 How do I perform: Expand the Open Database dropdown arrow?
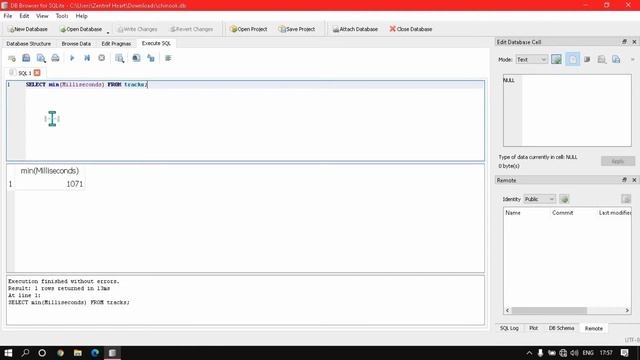[108, 32]
